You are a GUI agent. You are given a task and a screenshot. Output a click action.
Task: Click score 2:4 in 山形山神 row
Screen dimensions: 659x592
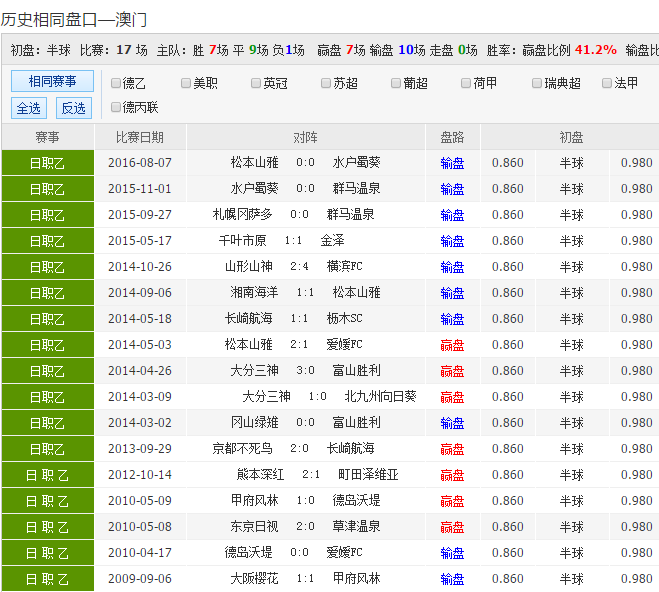(299, 267)
